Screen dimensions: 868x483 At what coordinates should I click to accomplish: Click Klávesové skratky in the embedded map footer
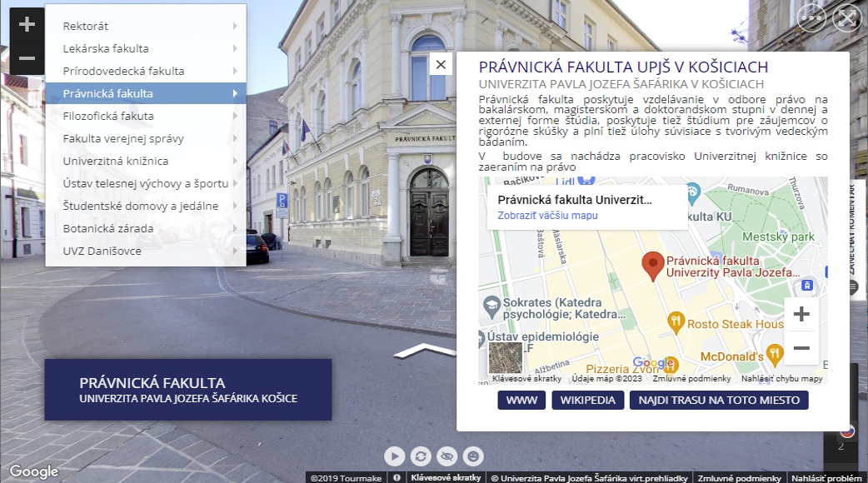527,378
